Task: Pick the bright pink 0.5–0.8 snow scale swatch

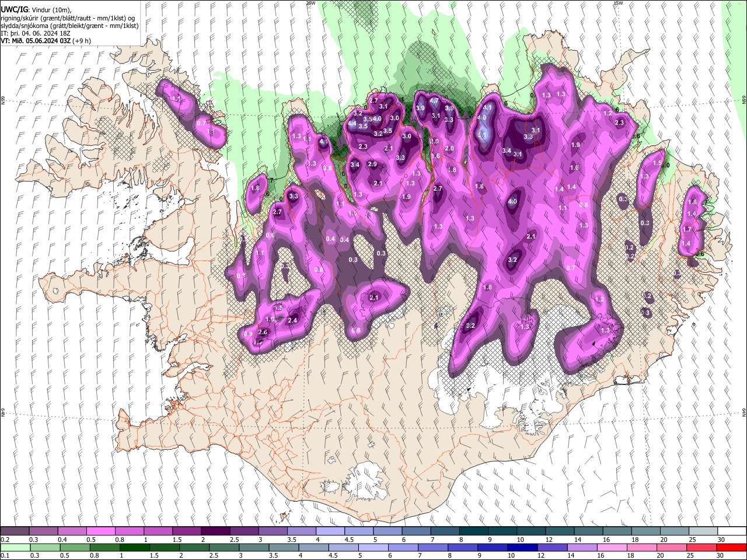Action: tap(100, 531)
